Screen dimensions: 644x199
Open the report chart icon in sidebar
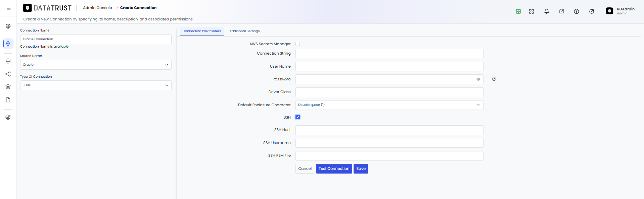[x=8, y=100]
